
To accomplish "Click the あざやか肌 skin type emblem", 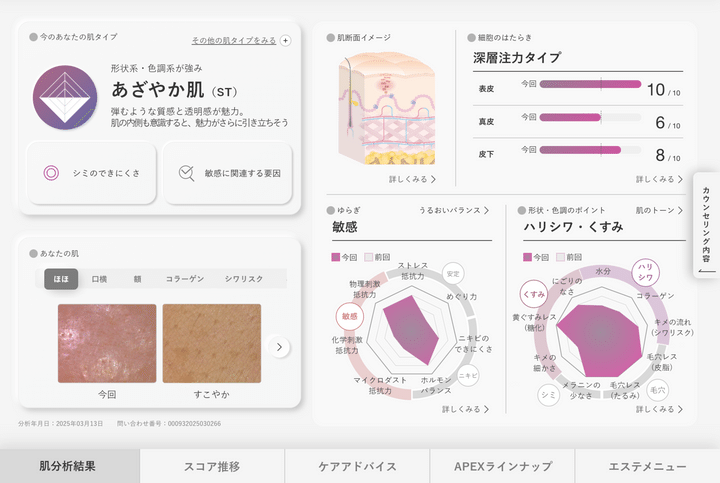I will (x=65, y=100).
